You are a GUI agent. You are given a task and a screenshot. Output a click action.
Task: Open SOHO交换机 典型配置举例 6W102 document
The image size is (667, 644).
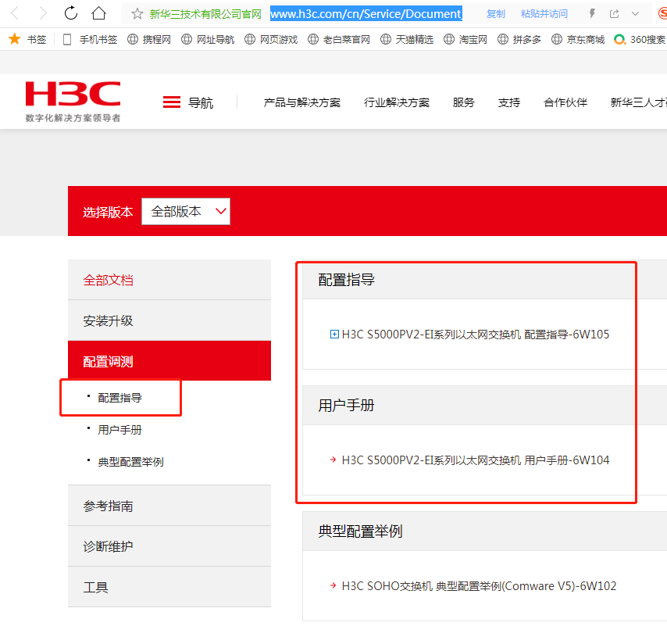click(479, 586)
